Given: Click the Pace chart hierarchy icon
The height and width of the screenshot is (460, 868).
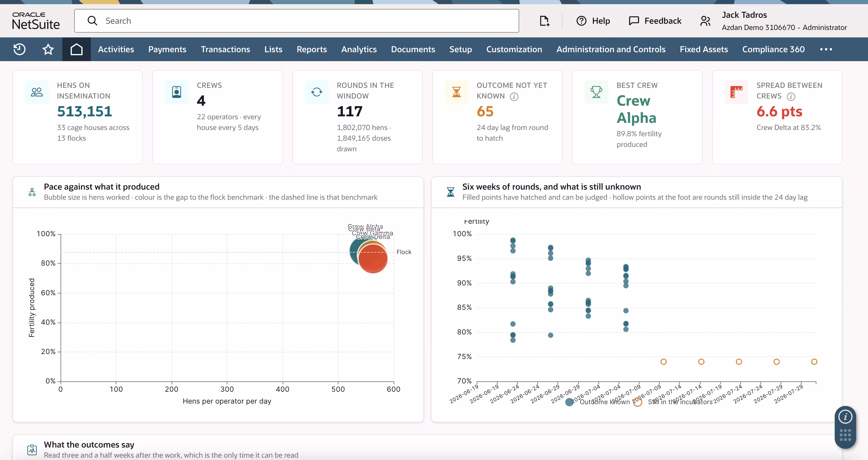Looking at the screenshot, I should (x=32, y=192).
